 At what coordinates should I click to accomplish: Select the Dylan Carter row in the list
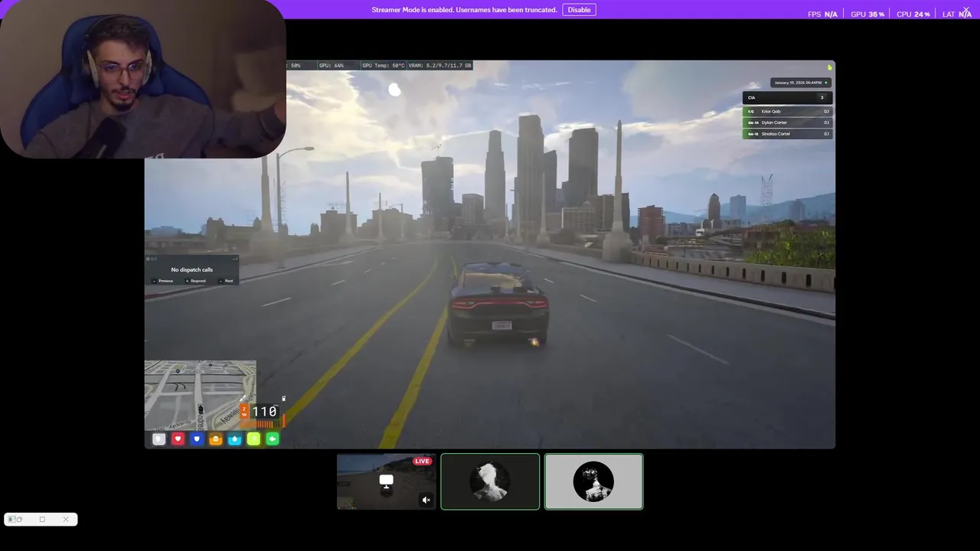tap(787, 122)
